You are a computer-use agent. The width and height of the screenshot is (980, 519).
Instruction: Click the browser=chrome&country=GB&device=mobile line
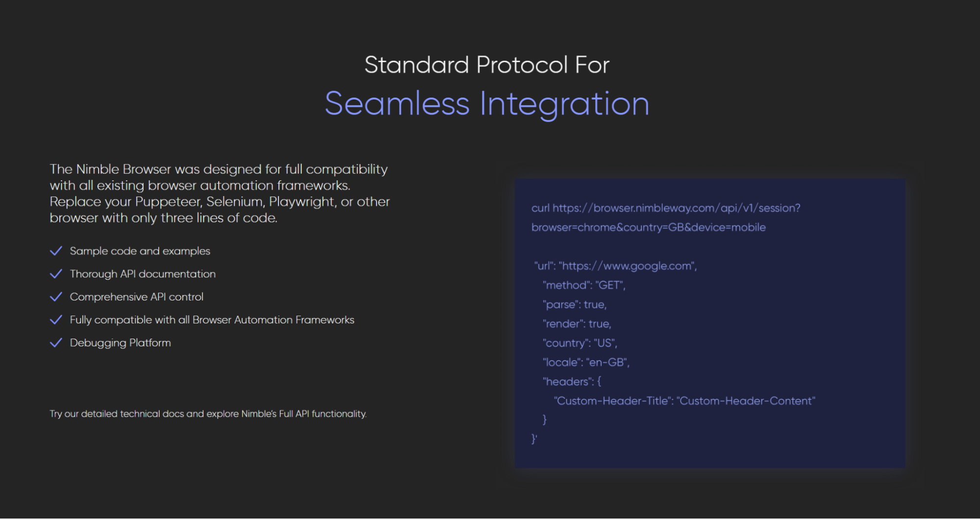pyautogui.click(x=649, y=227)
